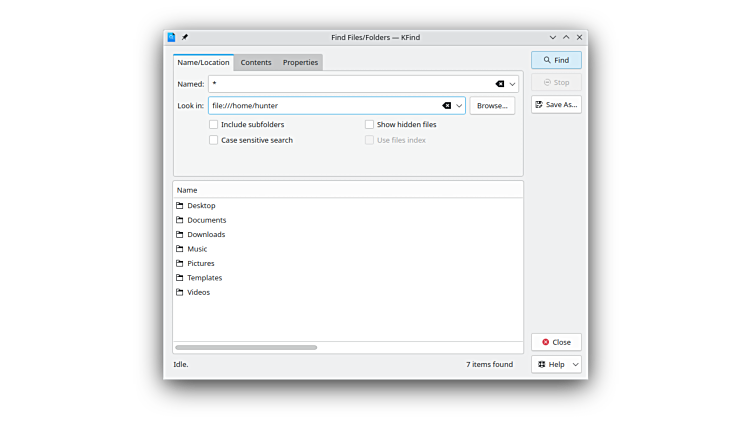Enable the Include subfolders checkbox
The height and width of the screenshot is (423, 752).
coord(213,125)
